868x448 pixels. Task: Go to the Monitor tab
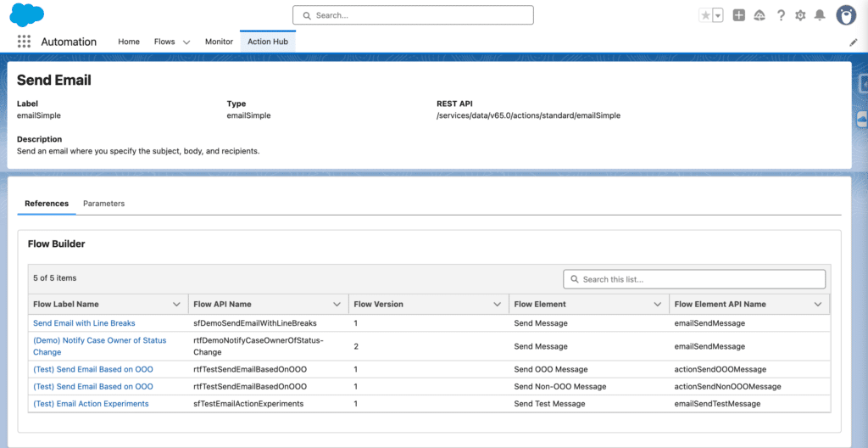(x=219, y=42)
